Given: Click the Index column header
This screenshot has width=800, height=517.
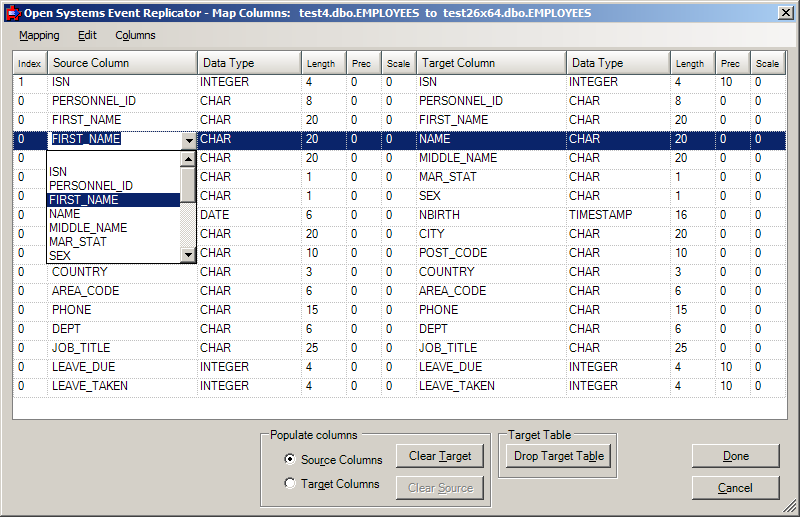Looking at the screenshot, I should point(30,63).
